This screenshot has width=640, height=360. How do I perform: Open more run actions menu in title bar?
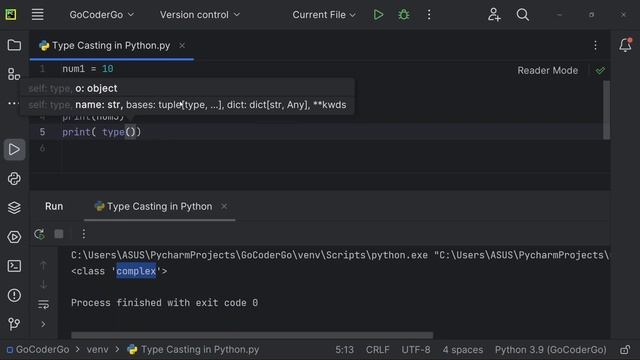click(429, 15)
